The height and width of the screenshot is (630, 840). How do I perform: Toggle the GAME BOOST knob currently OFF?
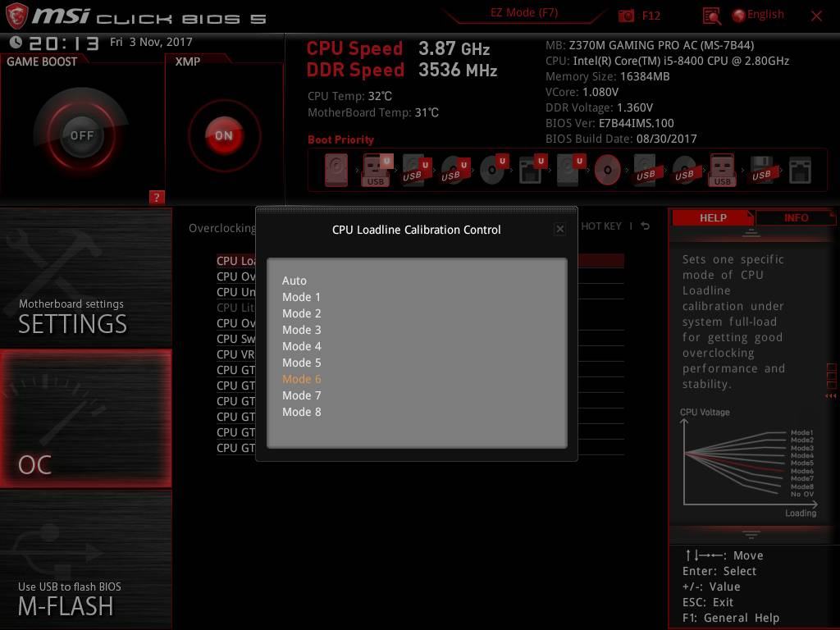tap(81, 135)
